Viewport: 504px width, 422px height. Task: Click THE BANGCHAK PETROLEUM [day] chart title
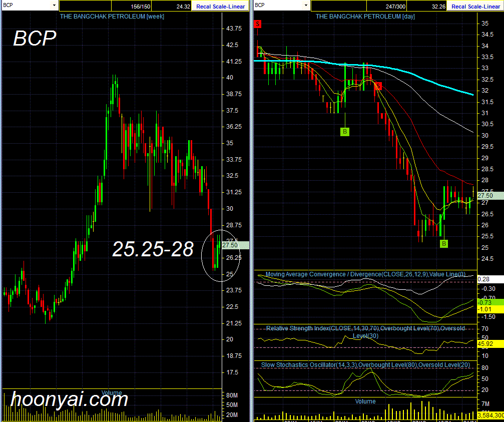[x=365, y=17]
